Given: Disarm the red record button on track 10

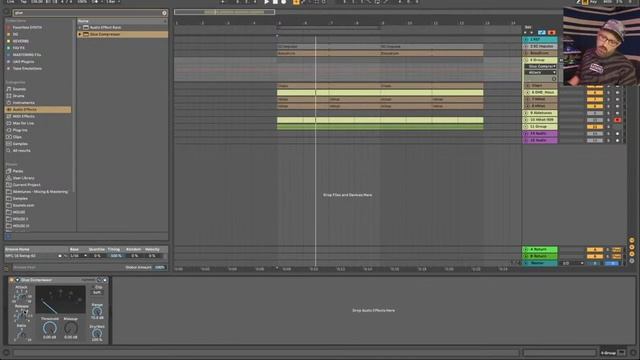Looking at the screenshot, I should point(617,120).
